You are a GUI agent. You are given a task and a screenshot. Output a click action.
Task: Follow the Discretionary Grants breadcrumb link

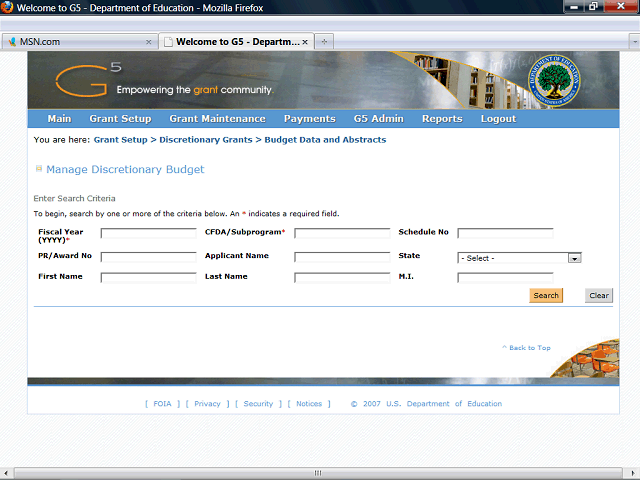click(206, 140)
